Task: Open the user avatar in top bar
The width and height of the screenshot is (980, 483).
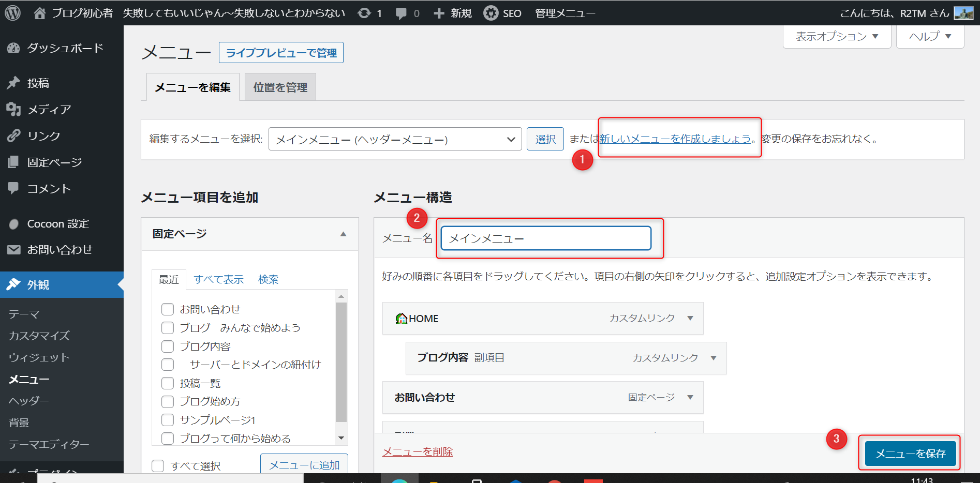Action: pyautogui.click(x=963, y=13)
